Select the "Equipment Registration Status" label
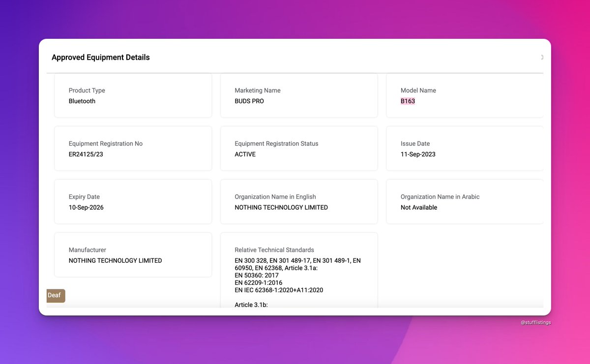 276,143
